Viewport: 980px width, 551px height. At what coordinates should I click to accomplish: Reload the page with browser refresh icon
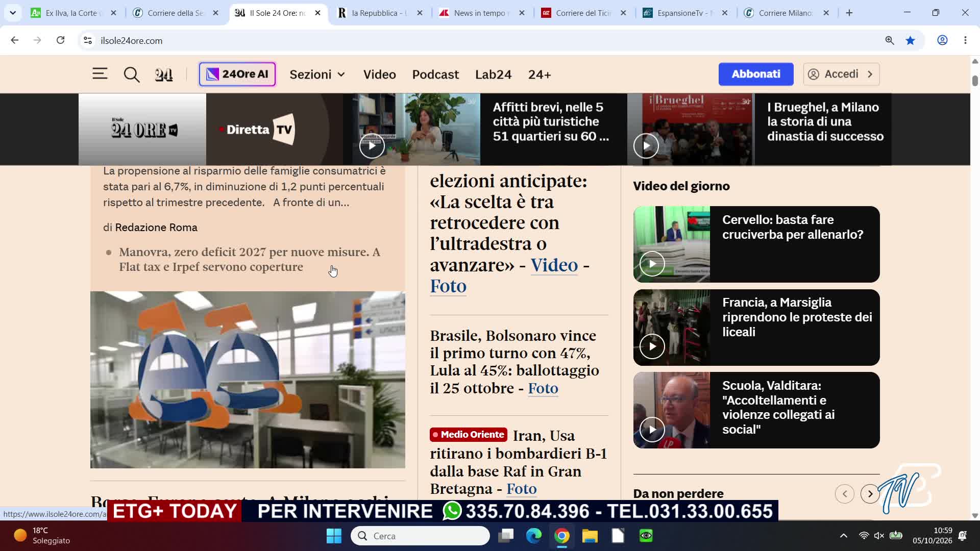[x=60, y=40]
